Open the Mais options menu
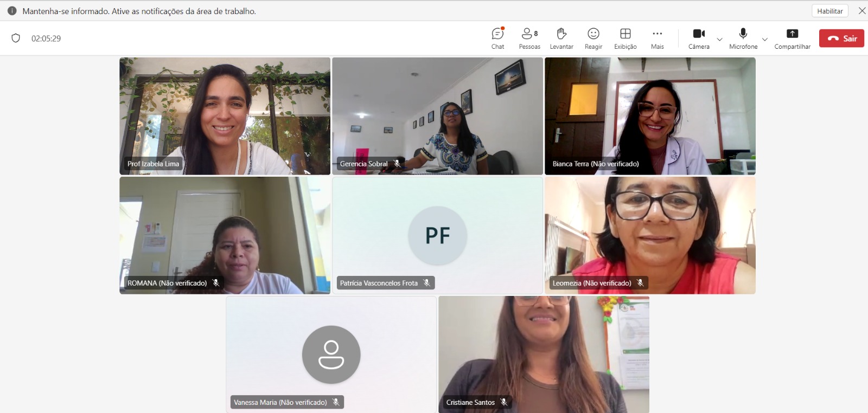 (x=658, y=38)
